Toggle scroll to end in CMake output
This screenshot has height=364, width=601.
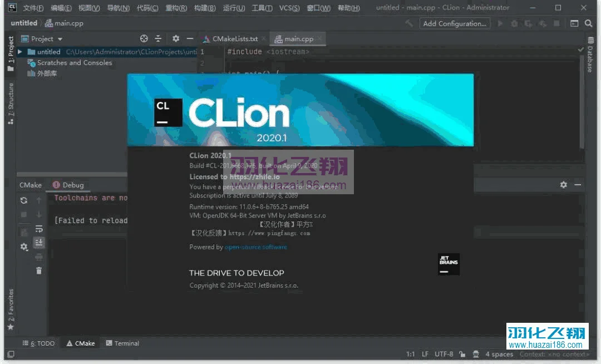[39, 243]
